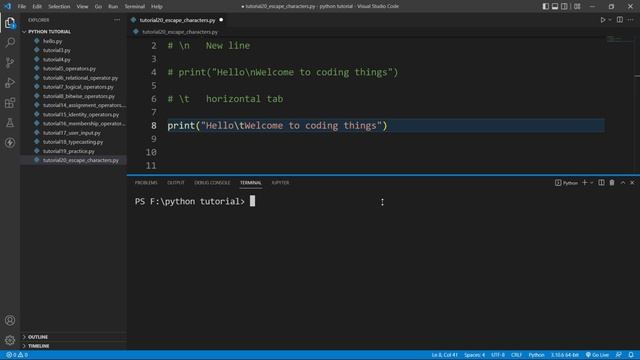Image resolution: width=640 pixels, height=360 pixels.
Task: Open notifications bell icon
Action: click(x=631, y=355)
